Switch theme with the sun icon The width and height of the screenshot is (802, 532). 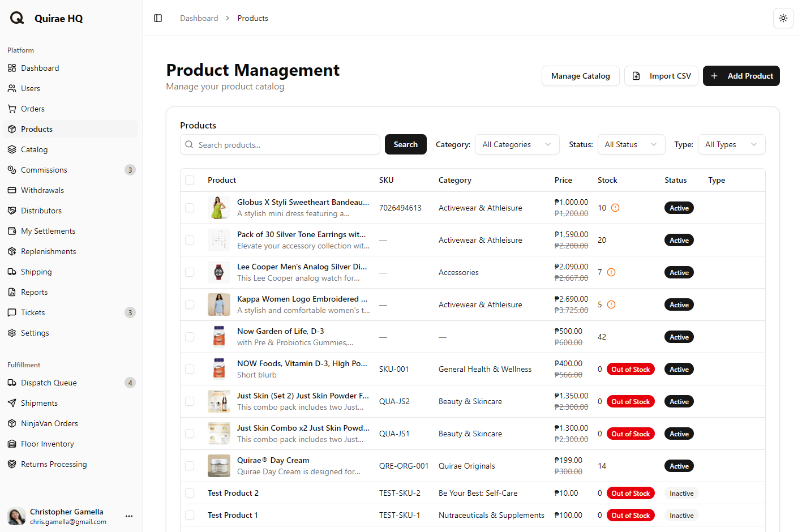pos(783,18)
